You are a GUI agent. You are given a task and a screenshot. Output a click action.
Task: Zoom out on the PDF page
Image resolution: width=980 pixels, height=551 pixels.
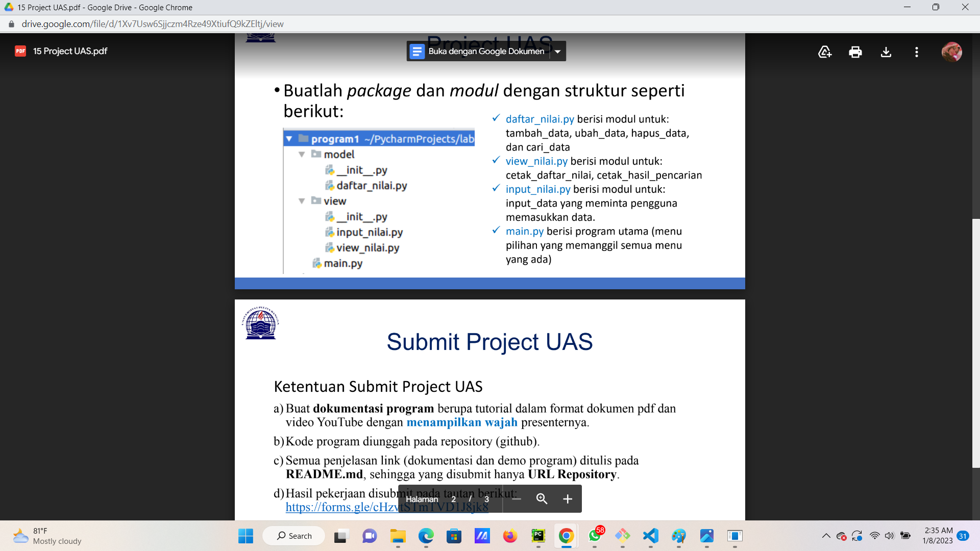[517, 499]
